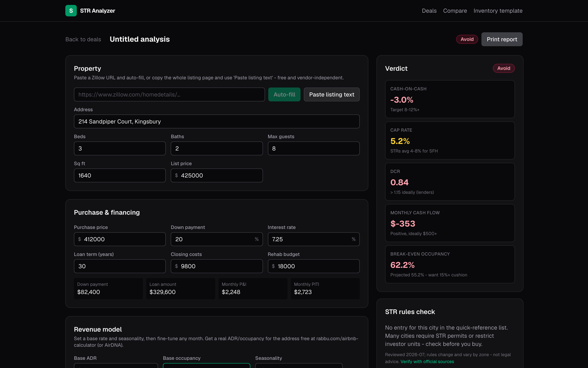Select the Sq ft input showing 1640
588x368 pixels.
(120, 175)
